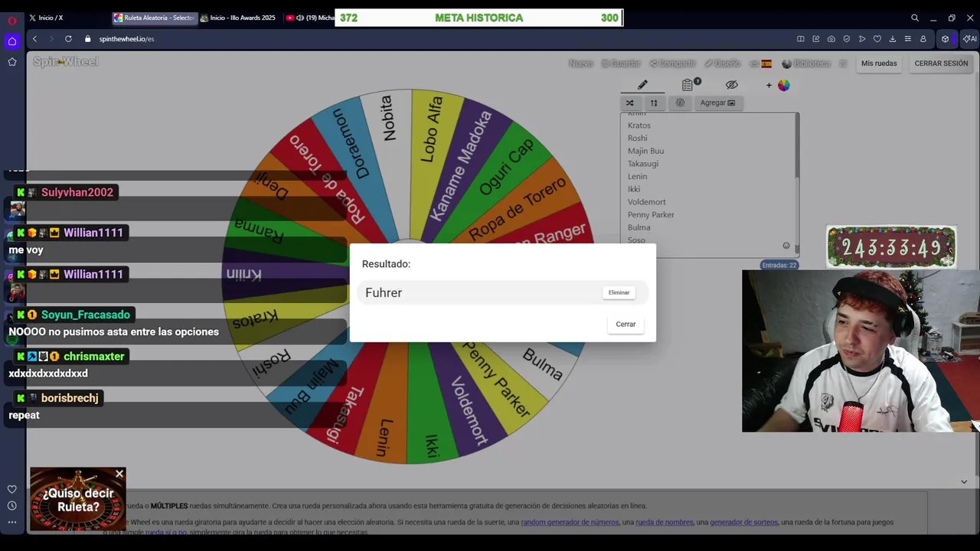Screen dimensions: 980x551
Task: Click the Entradas: 22 counter badge
Action: (779, 265)
